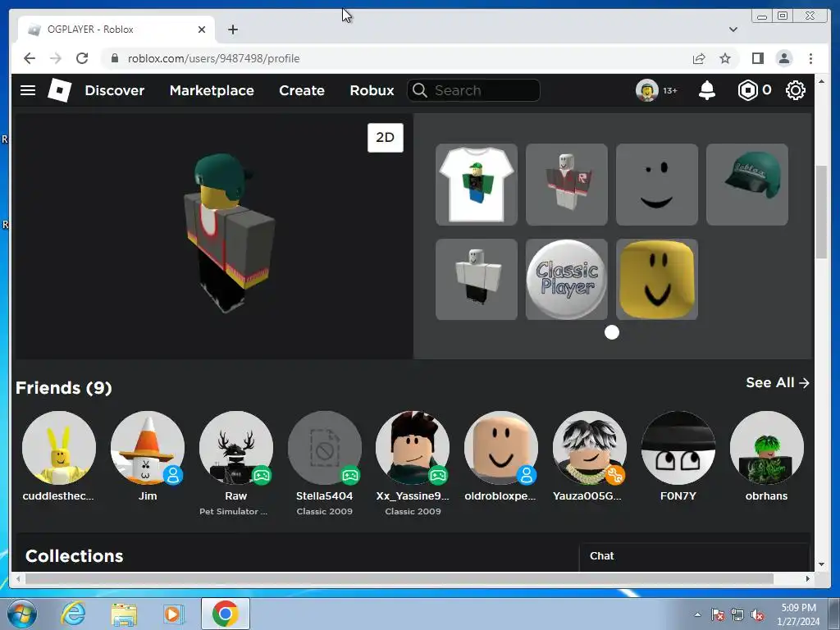
Task: Click the search magnifier icon
Action: [x=420, y=90]
